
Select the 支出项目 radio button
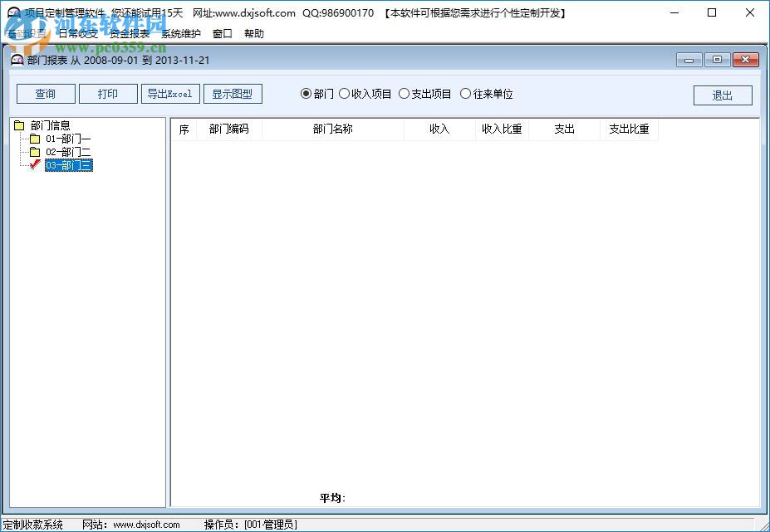point(405,94)
